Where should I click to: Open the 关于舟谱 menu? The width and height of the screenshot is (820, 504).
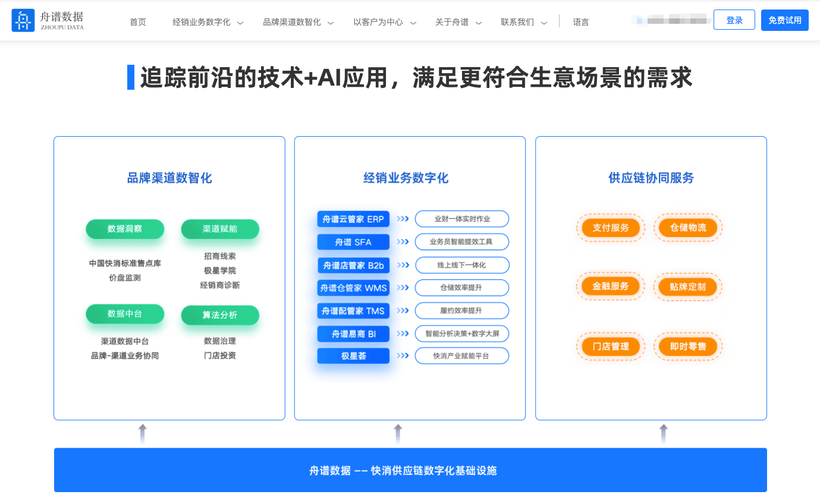tap(452, 22)
